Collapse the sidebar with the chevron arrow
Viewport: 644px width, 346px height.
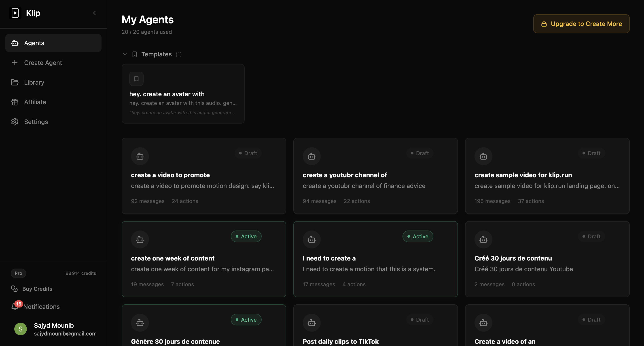tap(95, 13)
